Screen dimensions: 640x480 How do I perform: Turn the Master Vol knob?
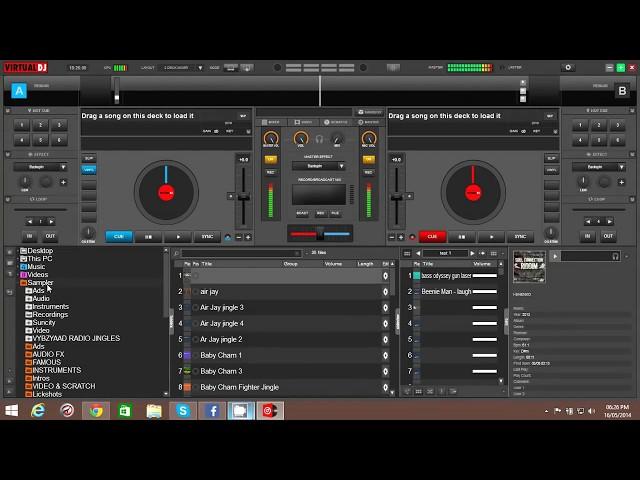tap(271, 139)
